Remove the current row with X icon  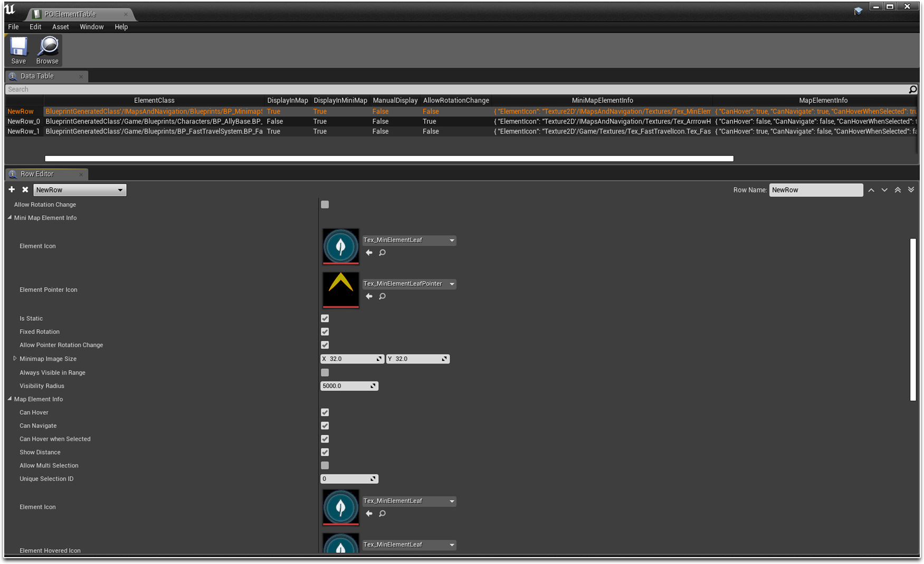point(25,189)
